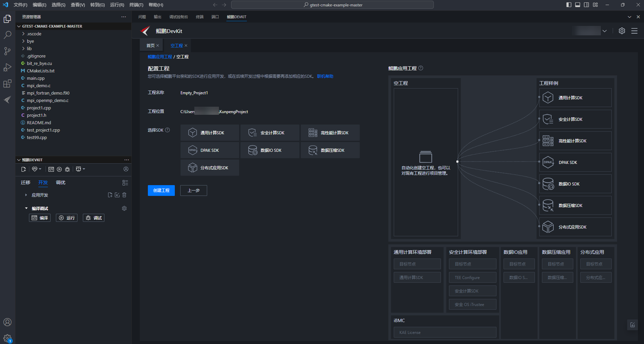
Task: Open the Kunpeng DevKit activity bar icon
Action: point(7,100)
